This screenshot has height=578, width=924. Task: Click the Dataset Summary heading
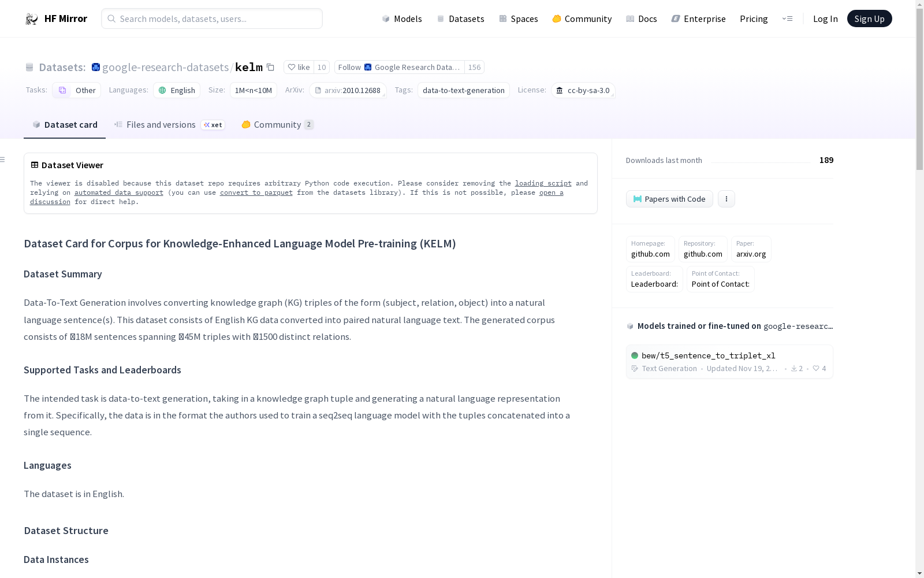click(63, 274)
